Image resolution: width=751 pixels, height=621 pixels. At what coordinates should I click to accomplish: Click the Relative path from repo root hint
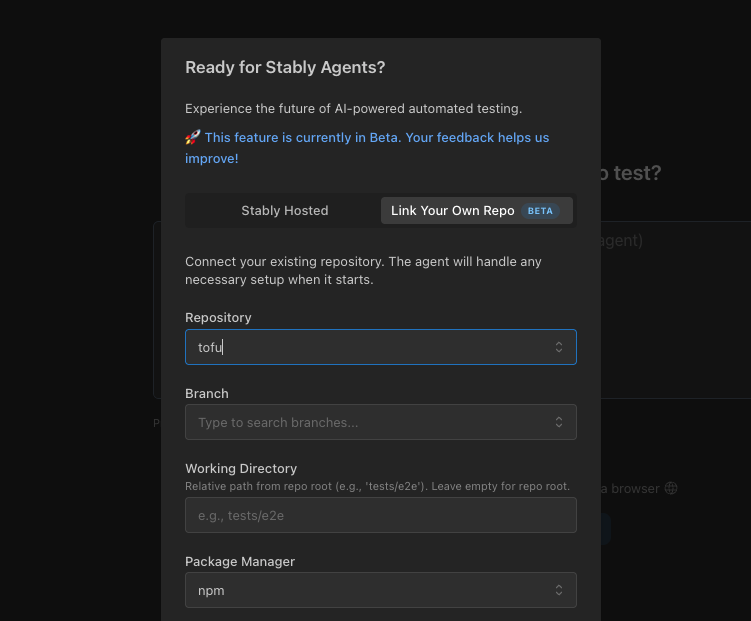coord(377,486)
